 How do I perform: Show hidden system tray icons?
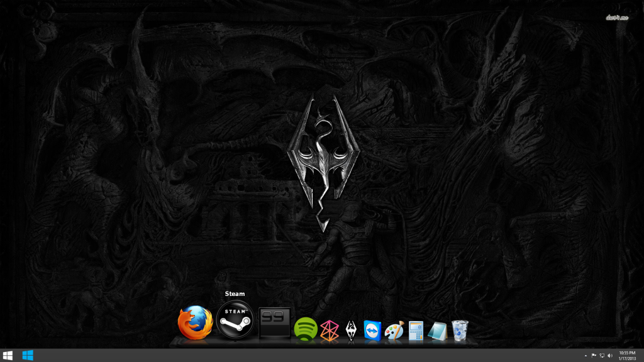[586, 356]
